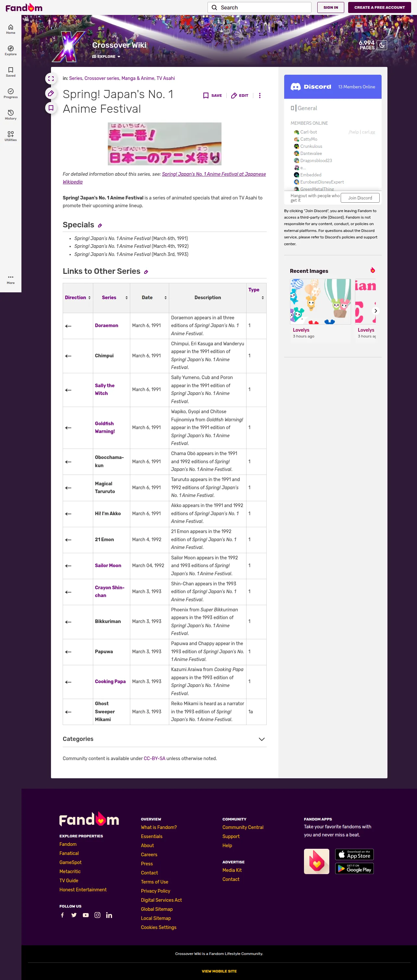Viewport: 417px width, 980px height.
Task: Click CREATE A FREE ACCOUNT
Action: [x=379, y=7]
